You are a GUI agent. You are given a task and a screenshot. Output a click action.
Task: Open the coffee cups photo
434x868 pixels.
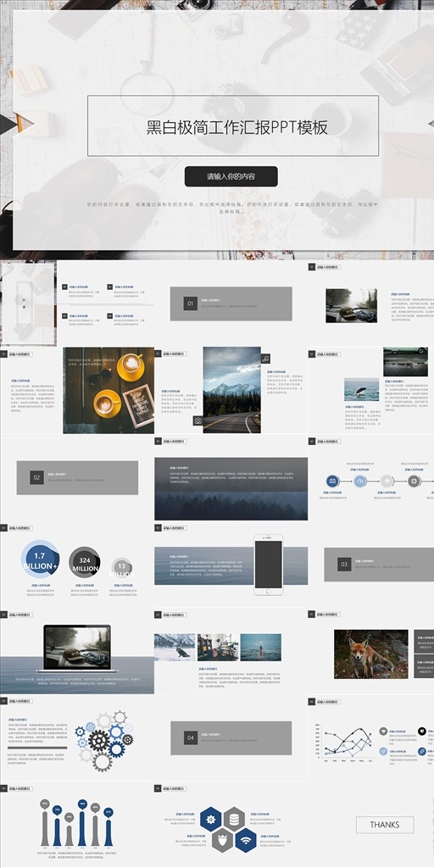[x=108, y=390]
